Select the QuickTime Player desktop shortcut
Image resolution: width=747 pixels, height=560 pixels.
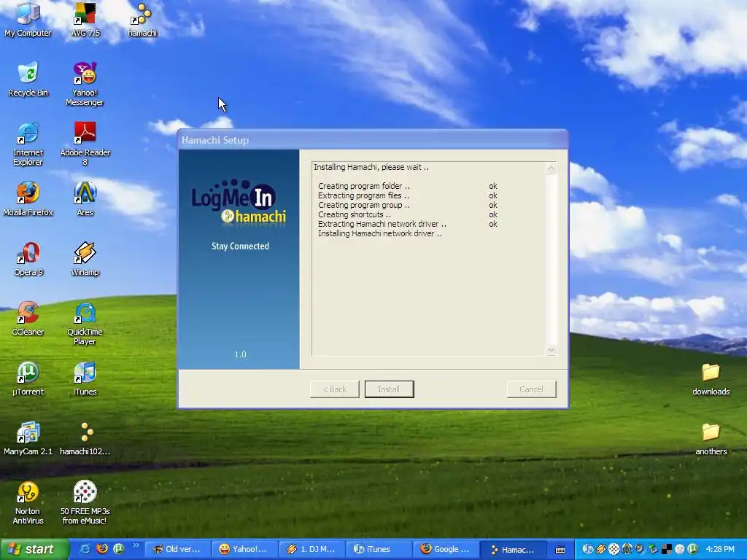[85, 323]
